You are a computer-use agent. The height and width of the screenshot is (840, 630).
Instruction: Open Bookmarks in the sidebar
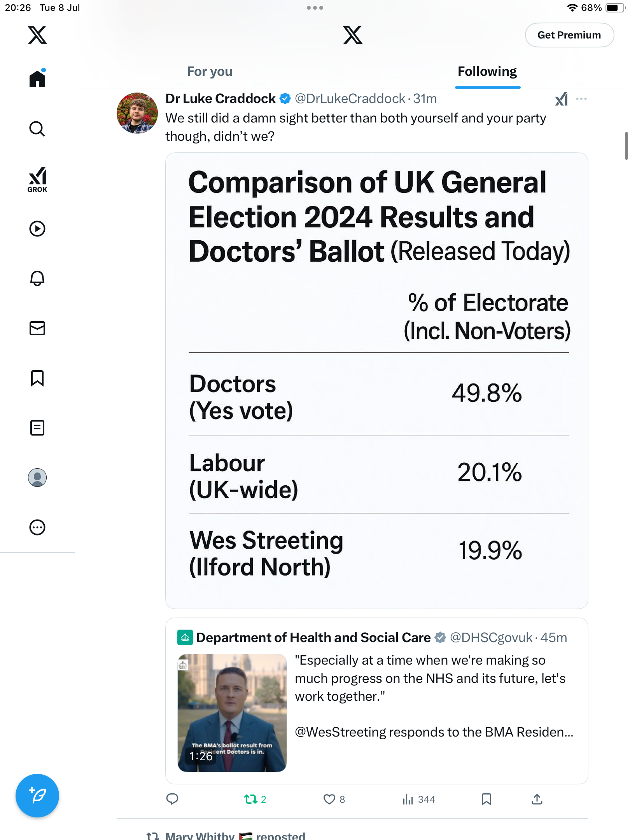(37, 378)
